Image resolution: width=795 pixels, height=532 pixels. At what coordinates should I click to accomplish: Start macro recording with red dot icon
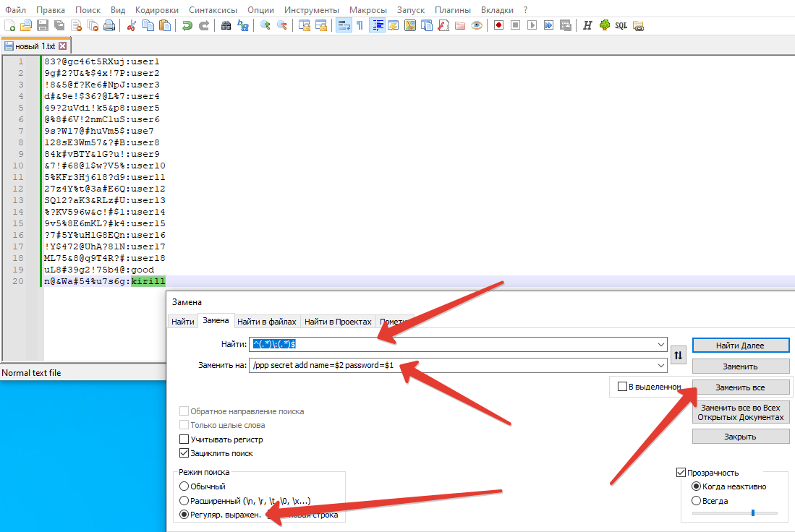point(499,25)
